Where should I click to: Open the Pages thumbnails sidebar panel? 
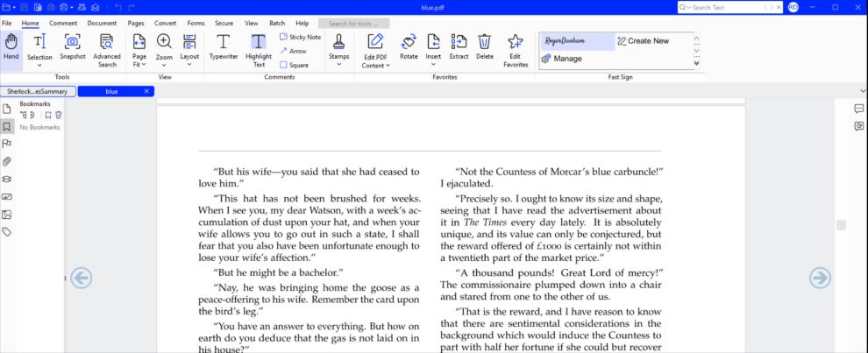click(x=7, y=109)
